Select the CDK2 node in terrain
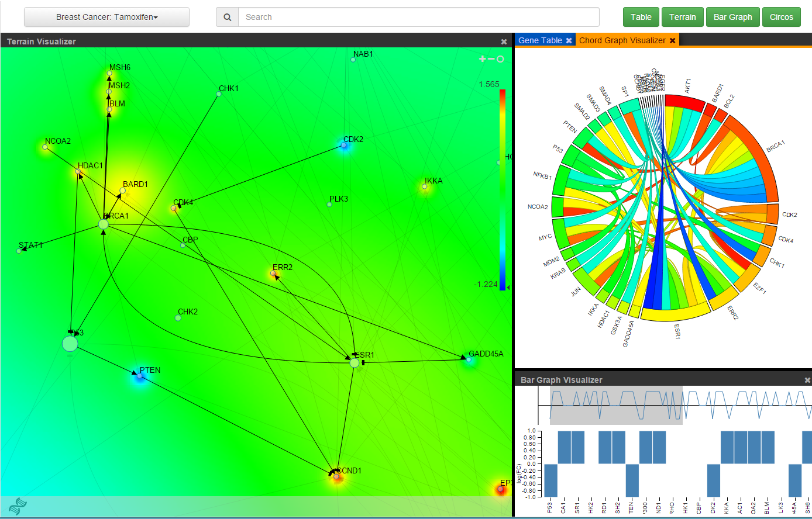The width and height of the screenshot is (812, 519). click(x=344, y=145)
